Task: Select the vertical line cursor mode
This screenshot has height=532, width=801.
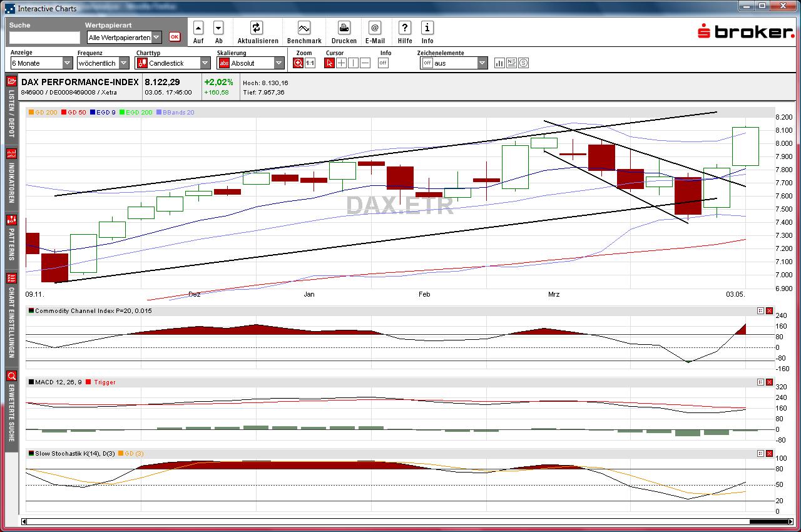Action: (x=354, y=63)
